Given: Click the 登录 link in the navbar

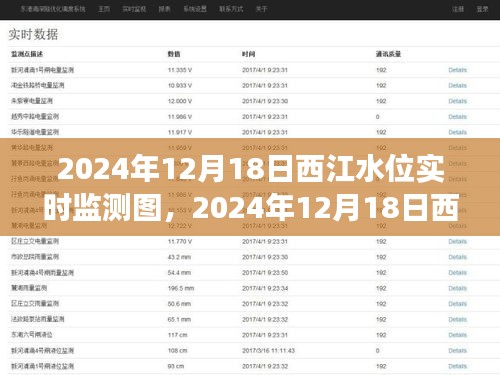Looking at the screenshot, I should tap(482, 9).
